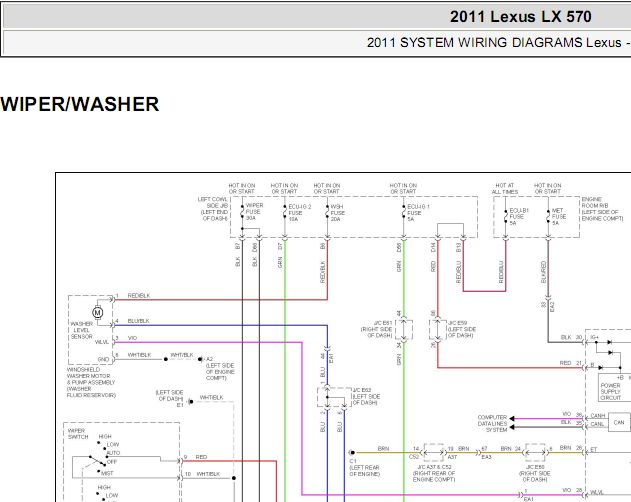Click the 2011 Lexus LX 570 title
631x502 pixels.
520,17
